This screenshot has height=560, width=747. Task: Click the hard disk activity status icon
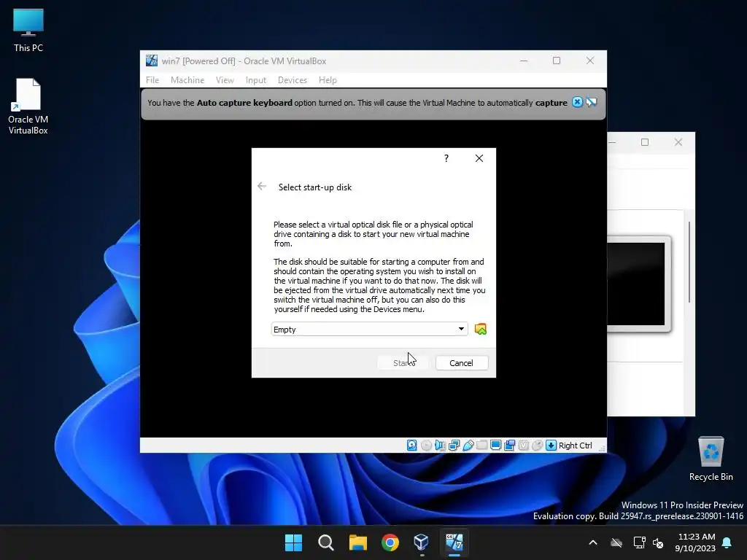tap(412, 446)
